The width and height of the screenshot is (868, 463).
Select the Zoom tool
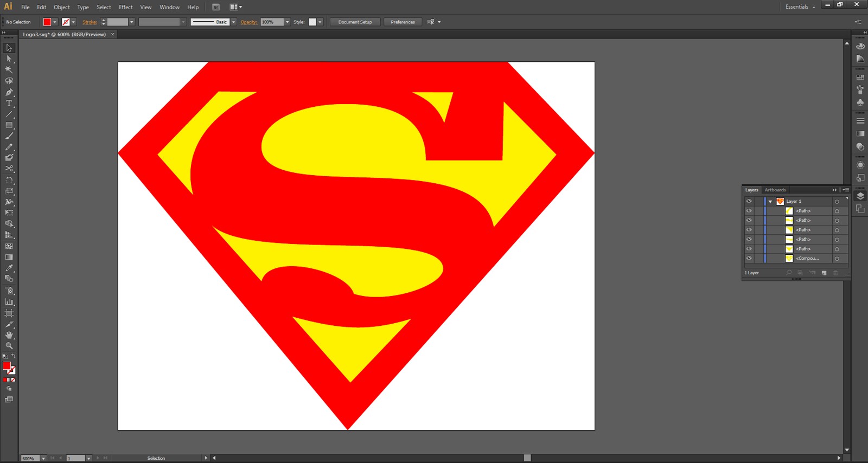(9, 345)
